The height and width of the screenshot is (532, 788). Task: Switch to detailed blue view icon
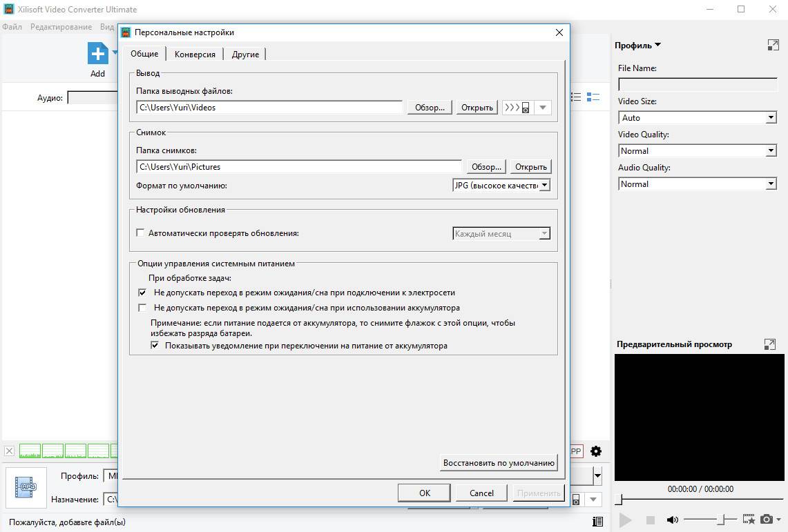click(593, 97)
